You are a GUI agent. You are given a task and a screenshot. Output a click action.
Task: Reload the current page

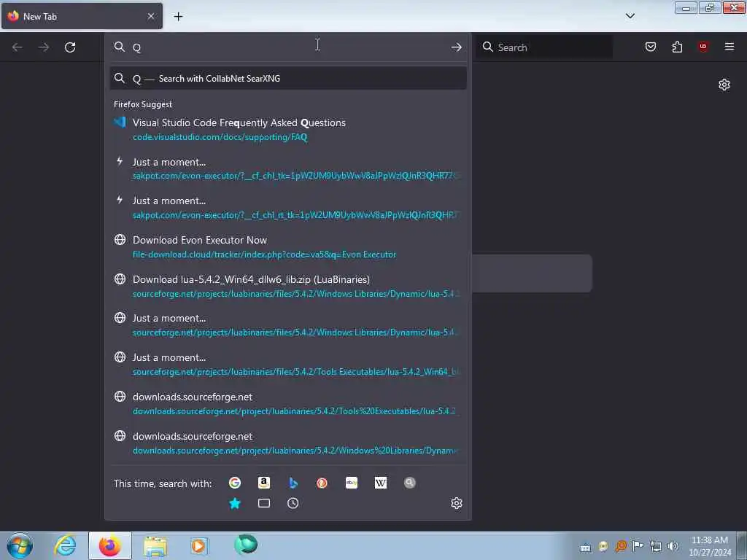click(x=70, y=47)
